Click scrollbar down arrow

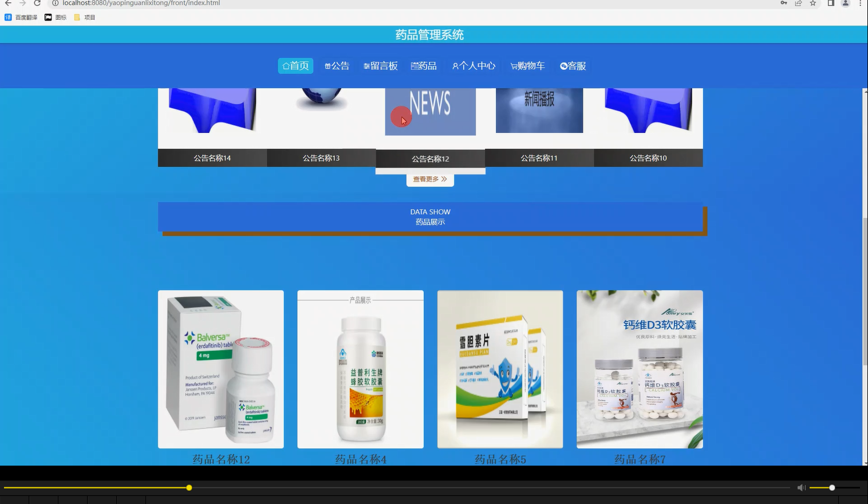pos(865,462)
